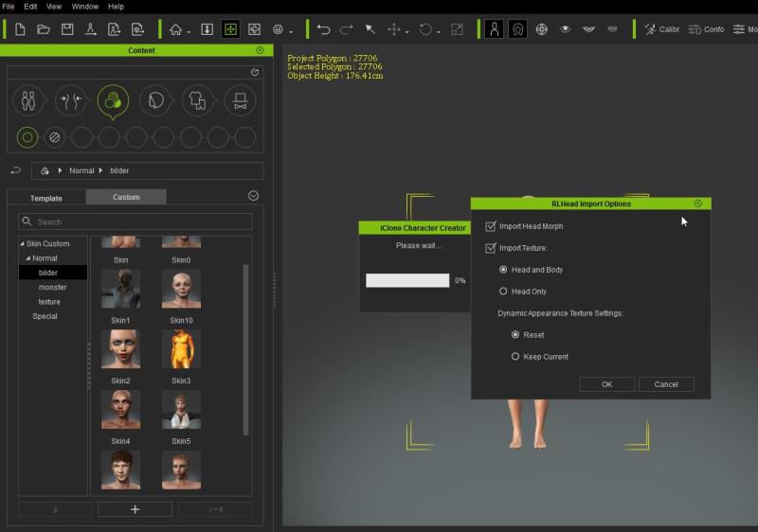Image resolution: width=758 pixels, height=532 pixels.
Task: Collapse the Normal folder in tree
Action: click(28, 258)
